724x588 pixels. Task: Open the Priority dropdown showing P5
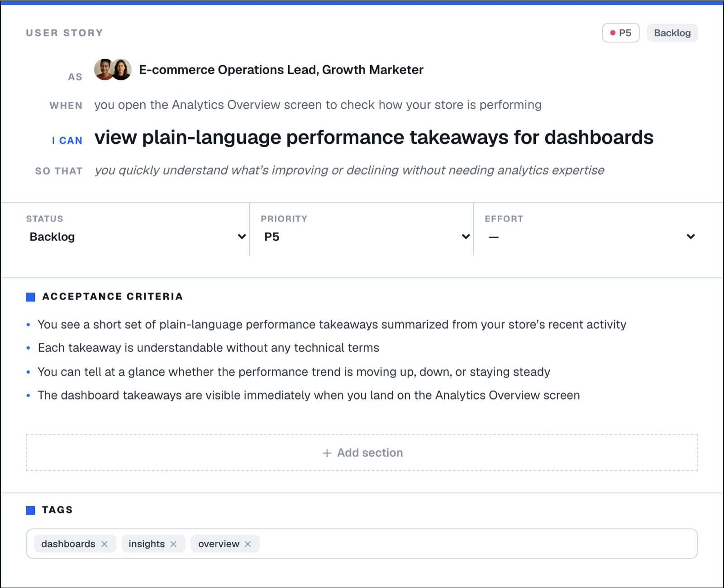(x=367, y=237)
